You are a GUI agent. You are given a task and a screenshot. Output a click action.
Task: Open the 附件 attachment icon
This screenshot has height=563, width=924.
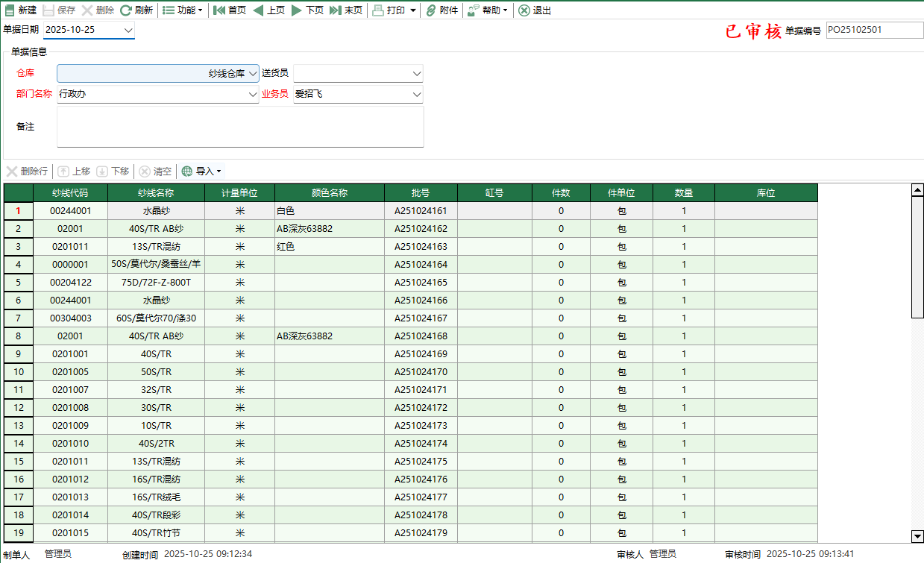431,10
